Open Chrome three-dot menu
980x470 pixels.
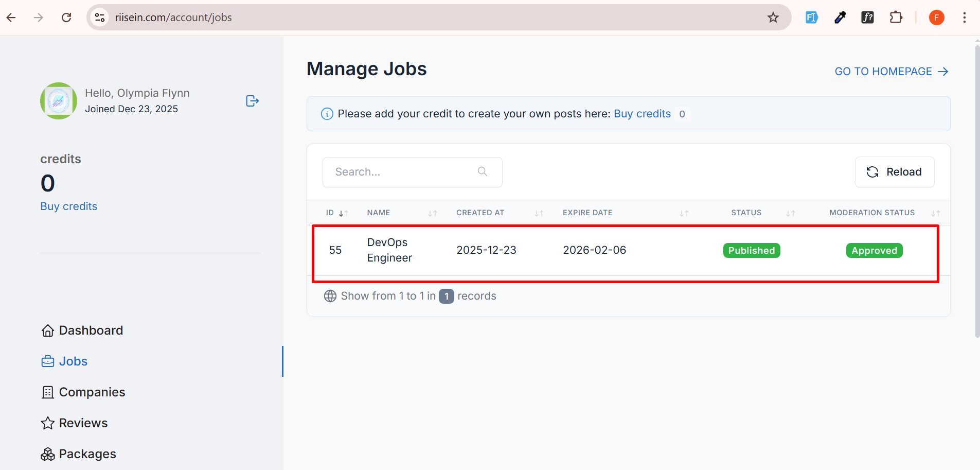(x=964, y=18)
